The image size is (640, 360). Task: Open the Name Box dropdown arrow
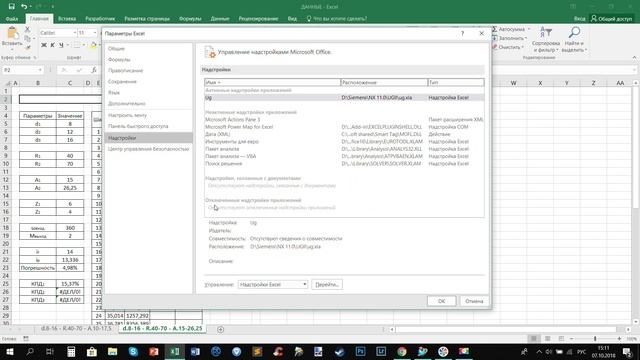click(x=40, y=70)
